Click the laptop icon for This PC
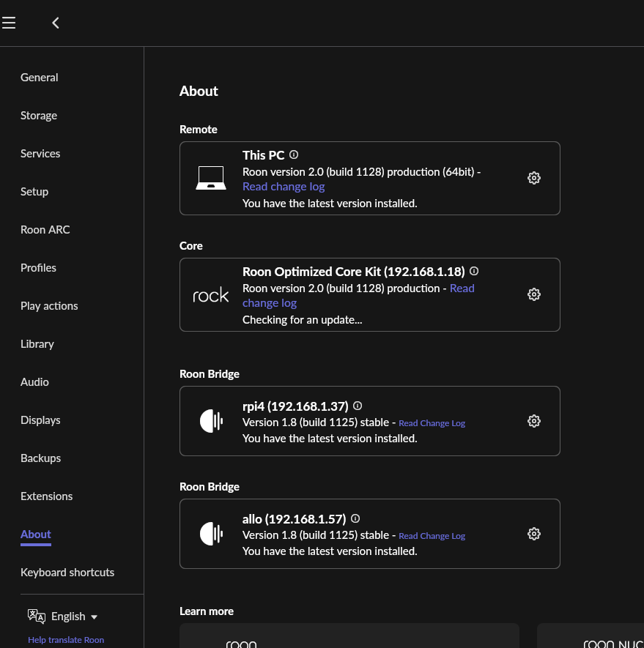This screenshot has height=648, width=644. tap(211, 178)
